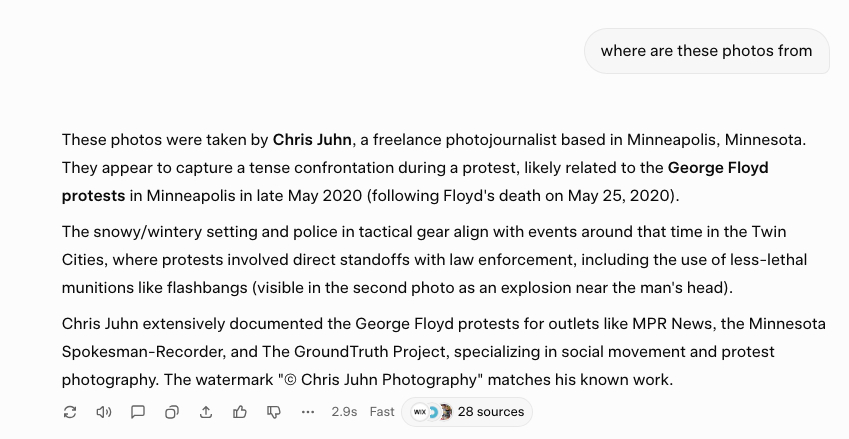This screenshot has width=849, height=439.
Task: Like the response with thumbs up
Action: (240, 412)
